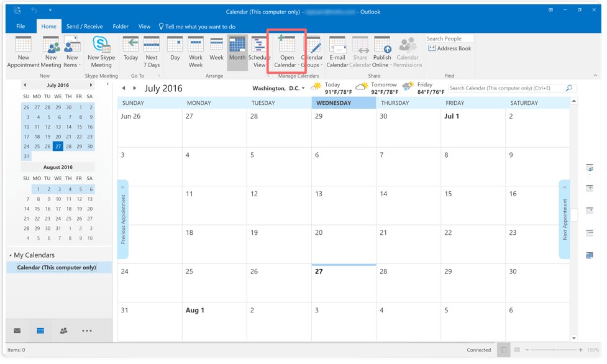Start a New Skype Meeting
The image size is (607, 364).
coord(101,52)
